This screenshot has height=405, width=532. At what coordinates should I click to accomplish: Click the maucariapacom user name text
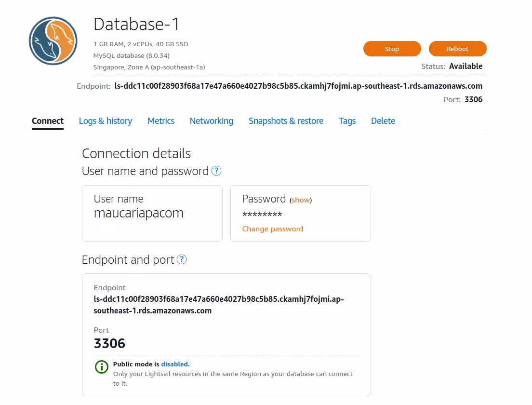click(x=139, y=213)
